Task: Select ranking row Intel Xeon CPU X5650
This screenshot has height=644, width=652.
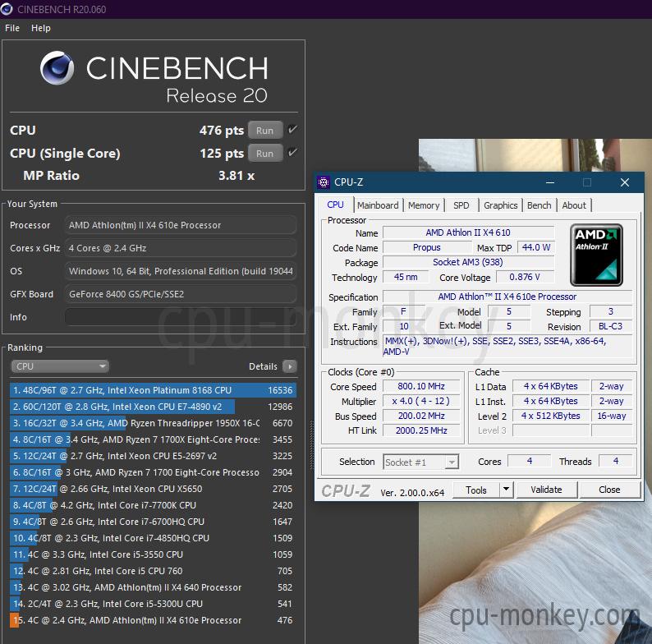Action: click(x=153, y=489)
